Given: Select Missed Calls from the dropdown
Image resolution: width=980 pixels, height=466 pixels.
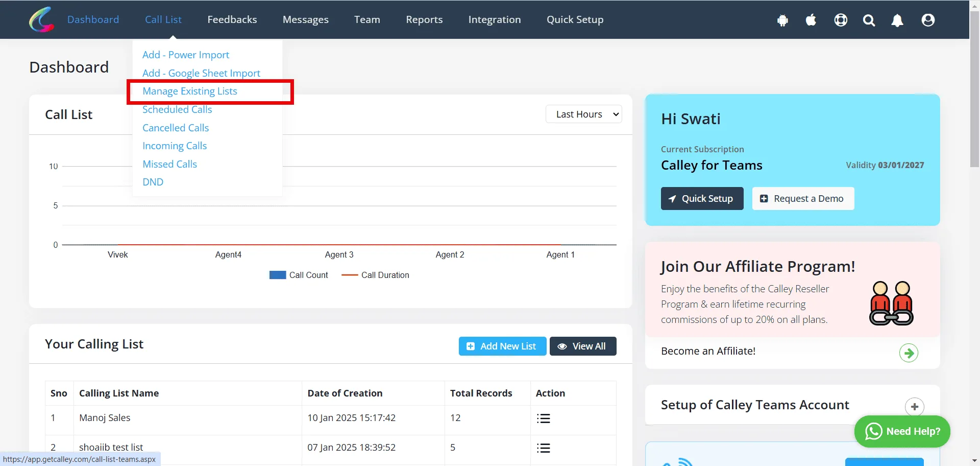Looking at the screenshot, I should [x=169, y=164].
